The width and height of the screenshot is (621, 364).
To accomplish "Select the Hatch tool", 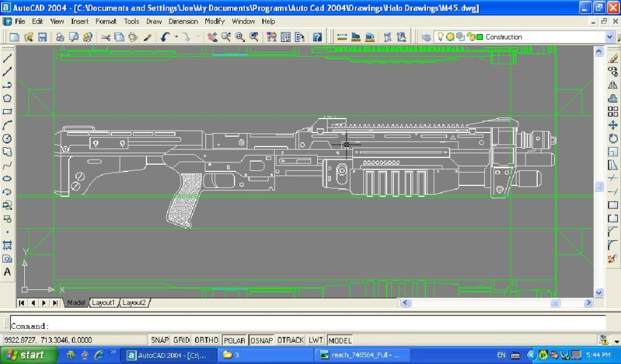I will click(x=7, y=245).
